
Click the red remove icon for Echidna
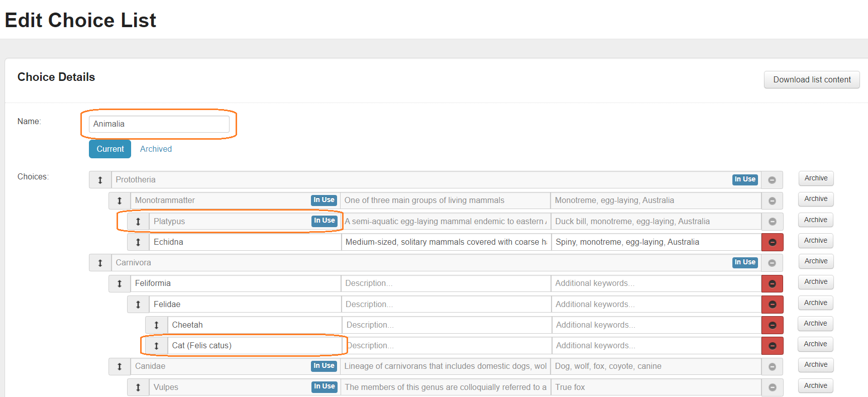pos(772,242)
